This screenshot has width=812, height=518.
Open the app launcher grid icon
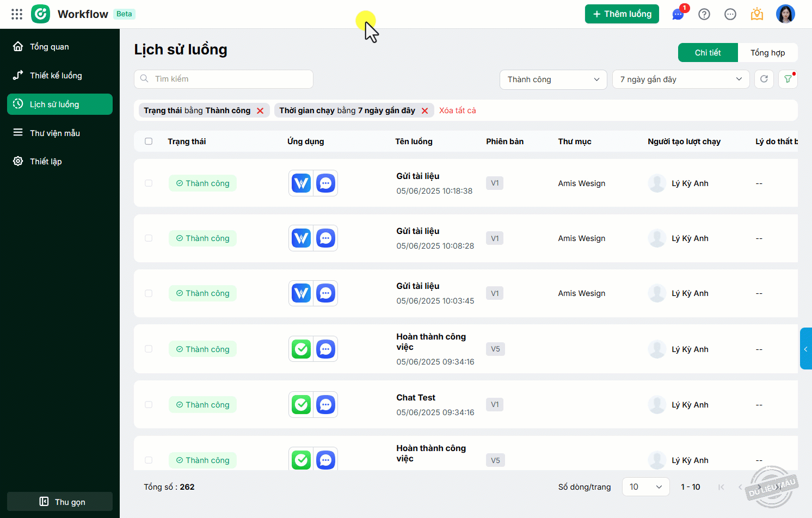[x=17, y=14]
